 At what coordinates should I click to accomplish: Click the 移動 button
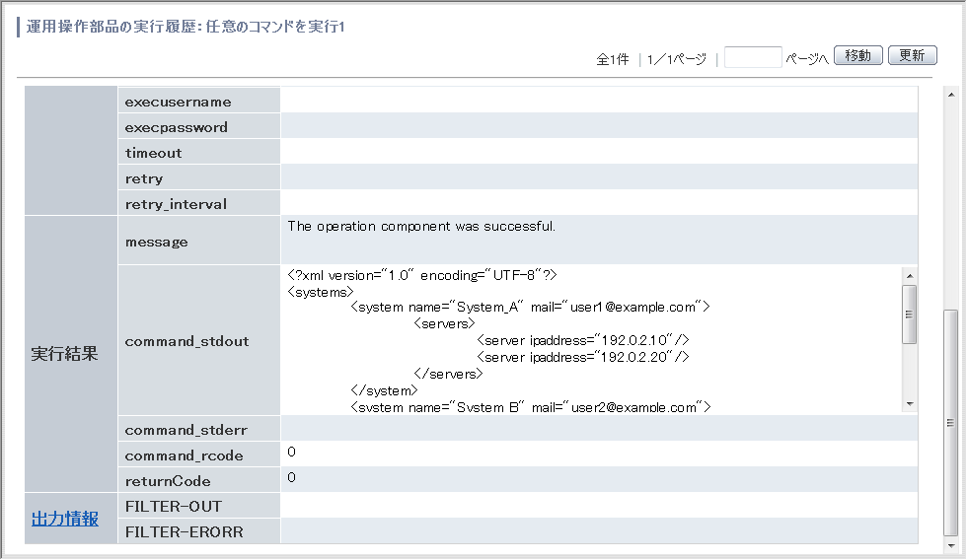857,55
